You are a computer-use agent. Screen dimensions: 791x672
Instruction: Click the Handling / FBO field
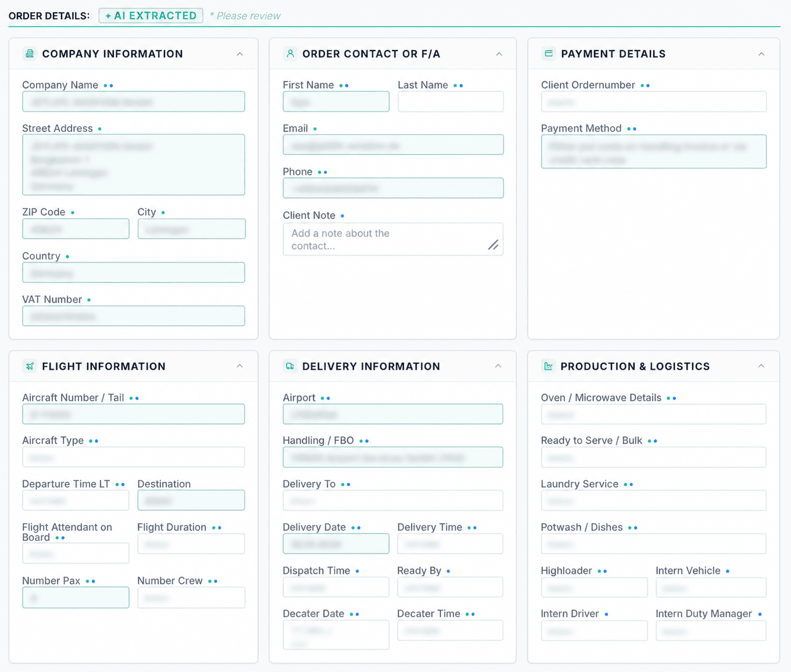393,457
